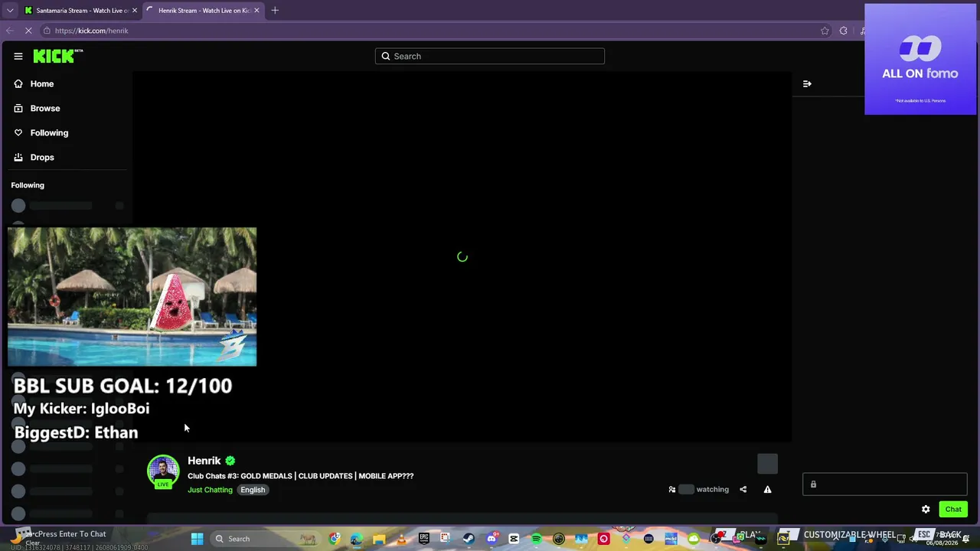Click the Kick search field
980x551 pixels.
(x=490, y=56)
